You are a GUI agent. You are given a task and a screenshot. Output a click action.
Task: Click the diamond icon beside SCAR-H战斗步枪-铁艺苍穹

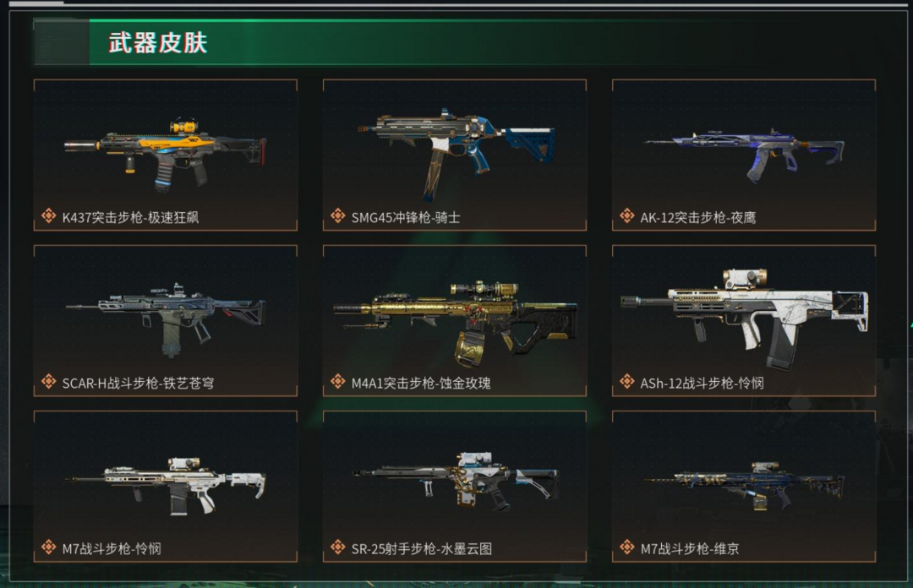(48, 382)
